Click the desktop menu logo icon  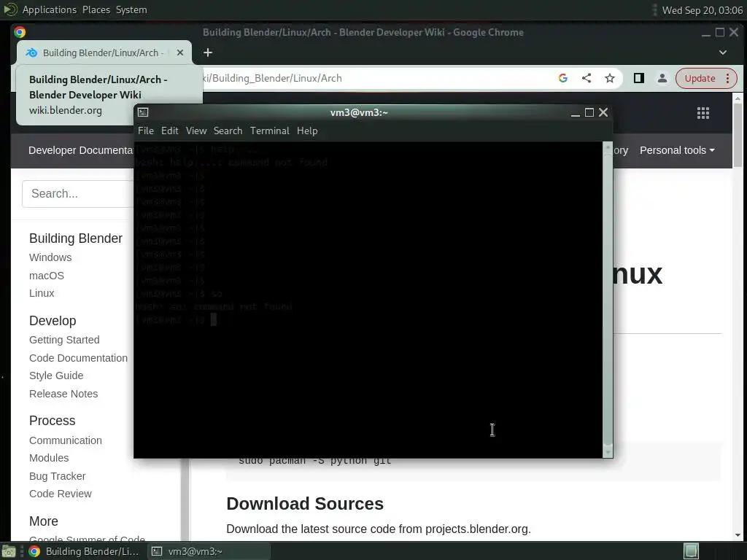9,9
